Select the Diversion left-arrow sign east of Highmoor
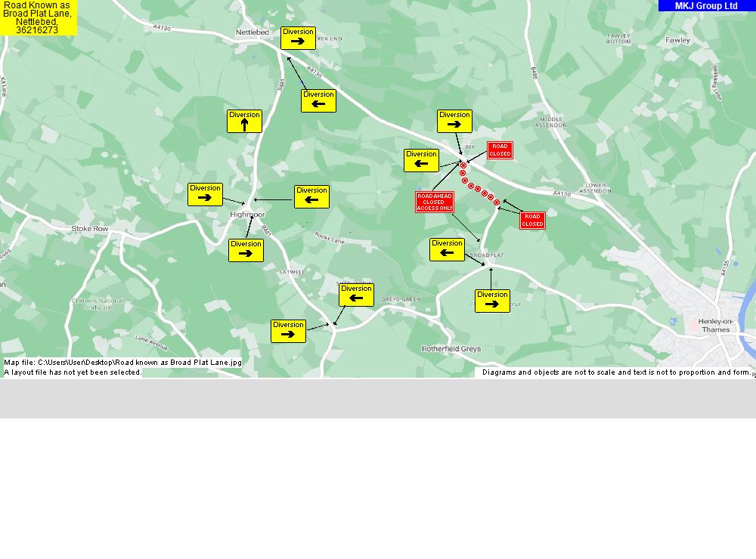Image resolution: width=756 pixels, height=559 pixels. coord(311,196)
